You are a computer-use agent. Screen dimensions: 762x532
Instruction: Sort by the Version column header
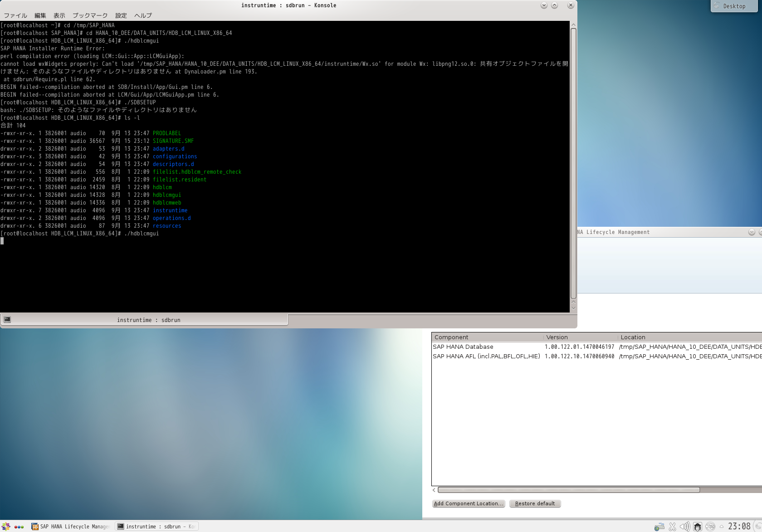click(581, 337)
